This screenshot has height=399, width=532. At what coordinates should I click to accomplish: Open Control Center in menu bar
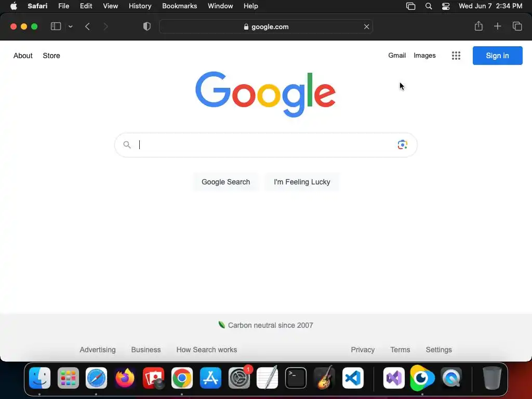pos(445,6)
